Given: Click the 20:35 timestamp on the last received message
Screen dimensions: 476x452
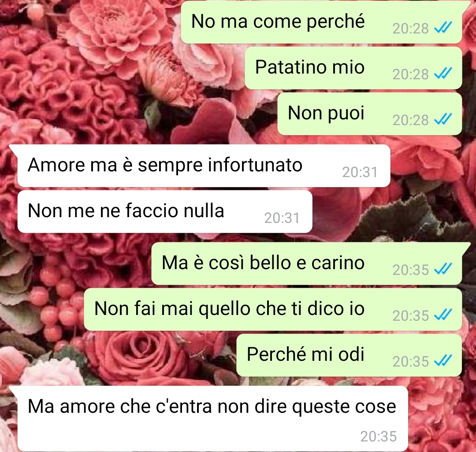Looking at the screenshot, I should click(x=379, y=437).
